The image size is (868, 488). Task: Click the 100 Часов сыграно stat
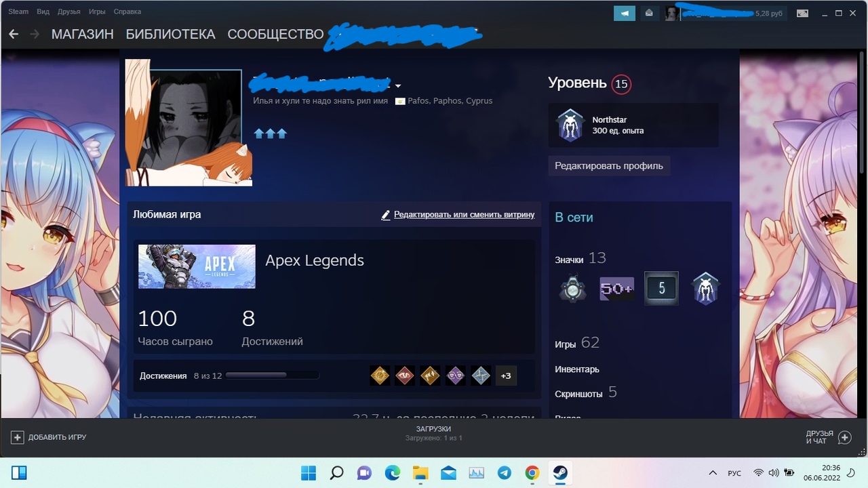(175, 328)
